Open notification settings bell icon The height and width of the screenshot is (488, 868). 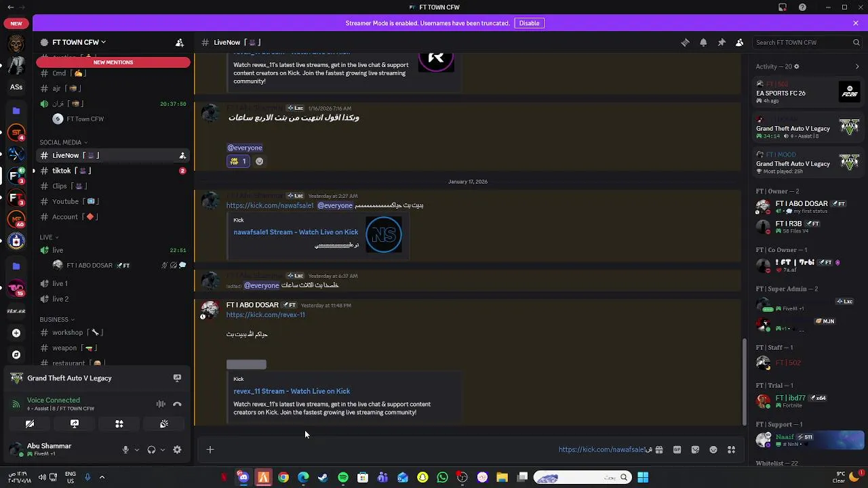point(703,43)
